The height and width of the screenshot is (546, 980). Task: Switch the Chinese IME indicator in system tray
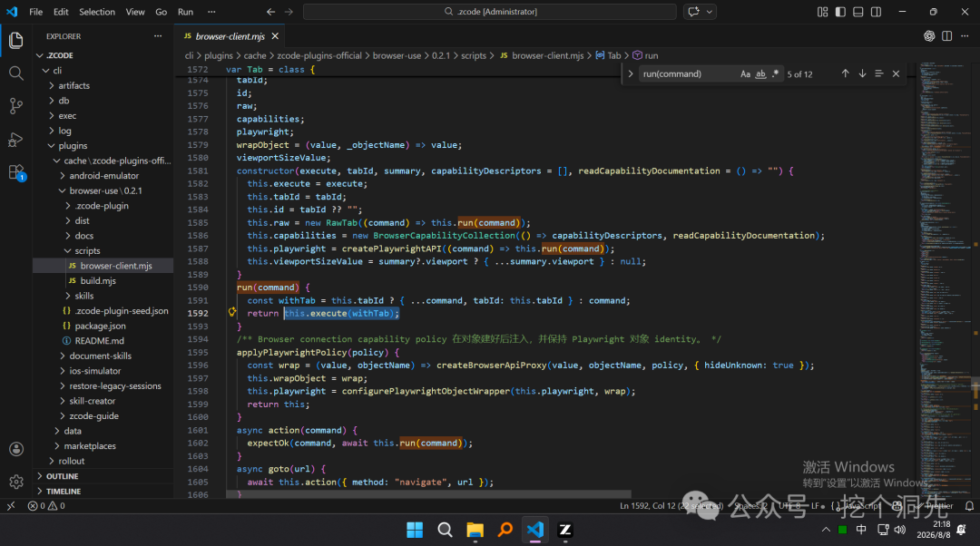(861, 530)
